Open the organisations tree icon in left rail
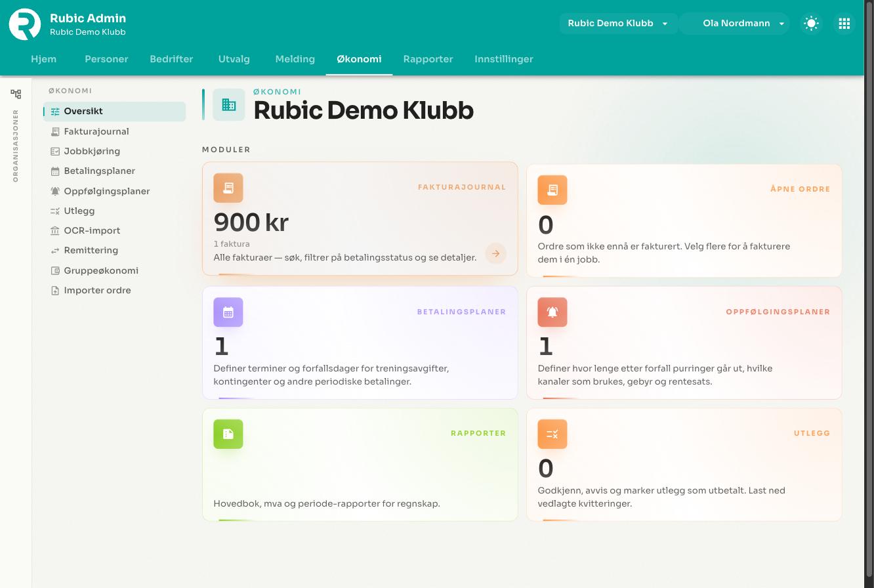The width and height of the screenshot is (874, 588). 16,94
